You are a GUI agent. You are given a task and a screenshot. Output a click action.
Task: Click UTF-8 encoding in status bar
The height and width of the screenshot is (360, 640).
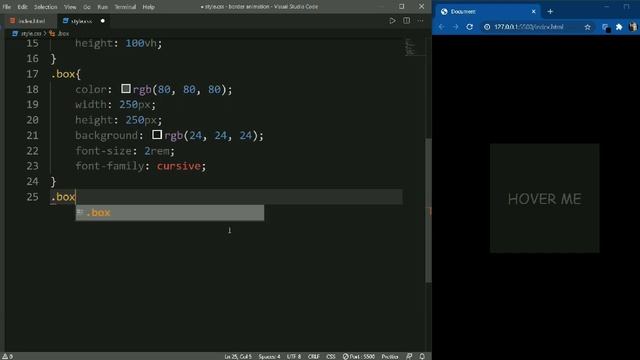[x=293, y=356]
